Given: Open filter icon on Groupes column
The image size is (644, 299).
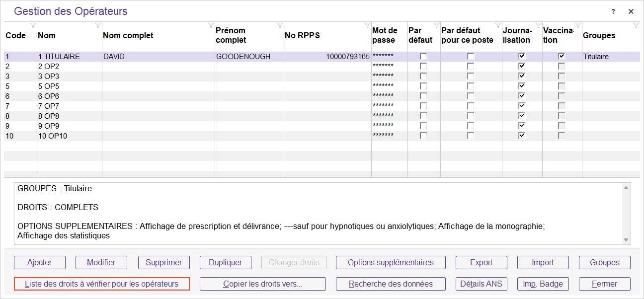Looking at the screenshot, I should coord(636,25).
